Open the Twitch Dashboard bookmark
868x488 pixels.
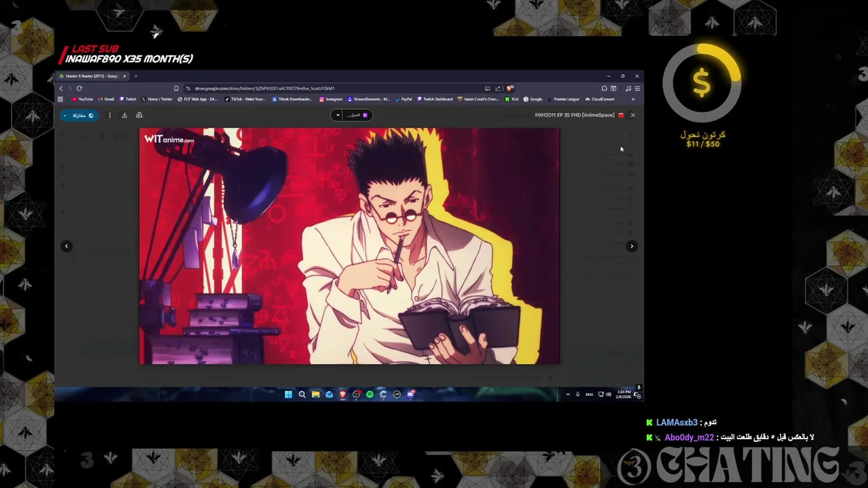coord(435,99)
